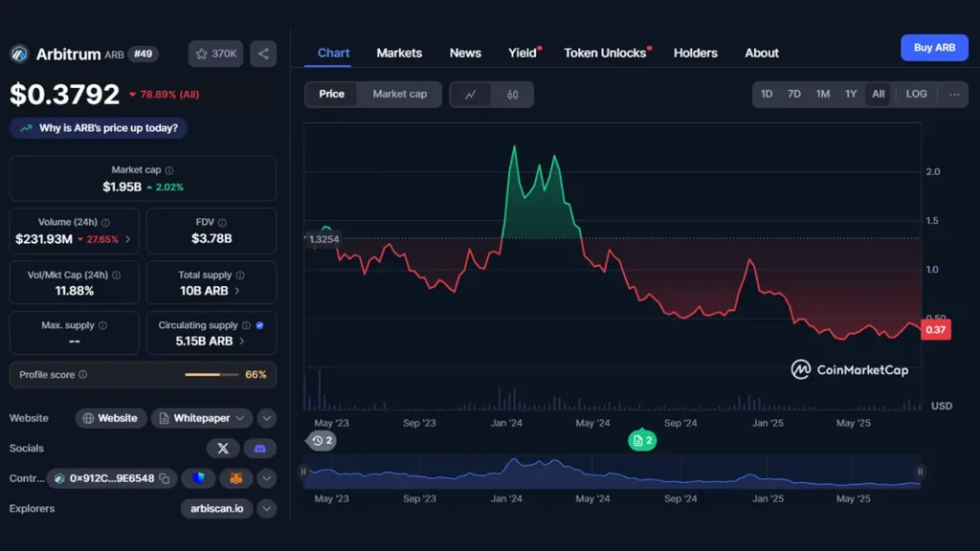
Task: Open the chart more-options ellipsis
Action: click(x=954, y=95)
